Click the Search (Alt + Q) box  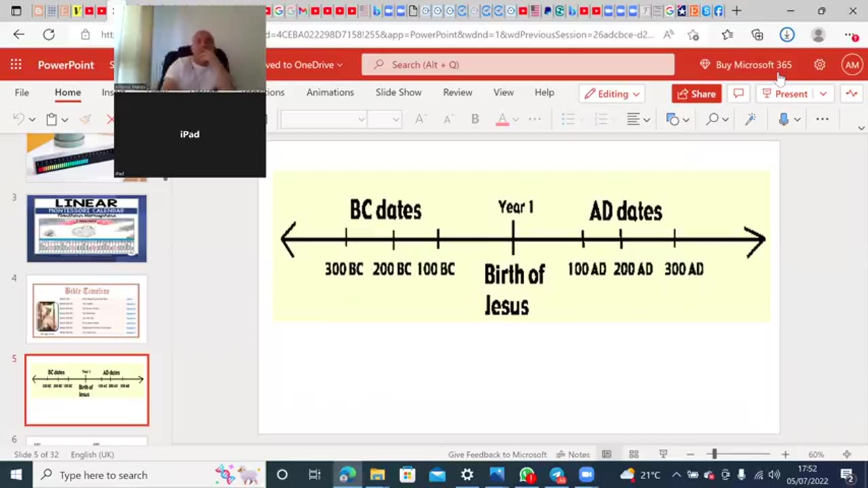[x=518, y=64]
